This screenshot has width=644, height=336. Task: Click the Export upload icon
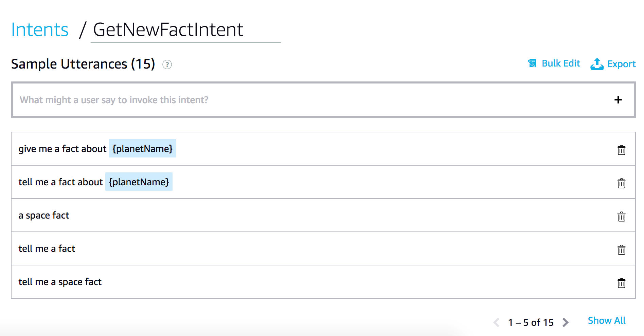(x=597, y=64)
